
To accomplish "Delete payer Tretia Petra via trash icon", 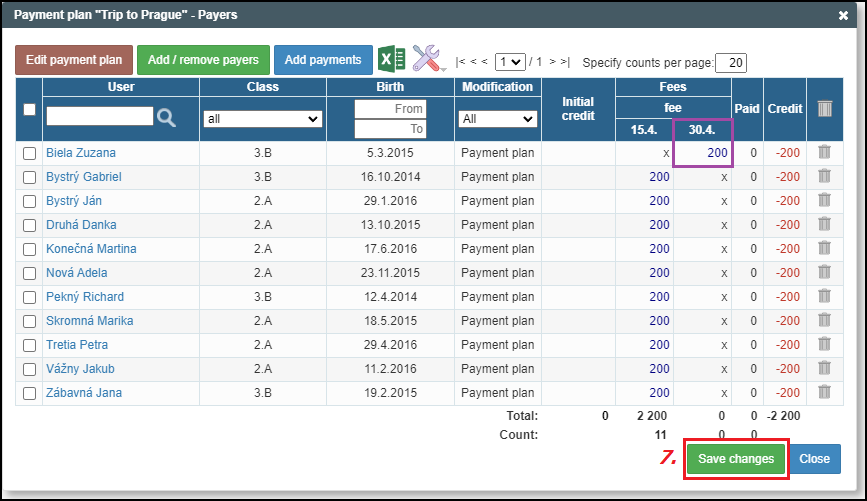I will coord(824,343).
